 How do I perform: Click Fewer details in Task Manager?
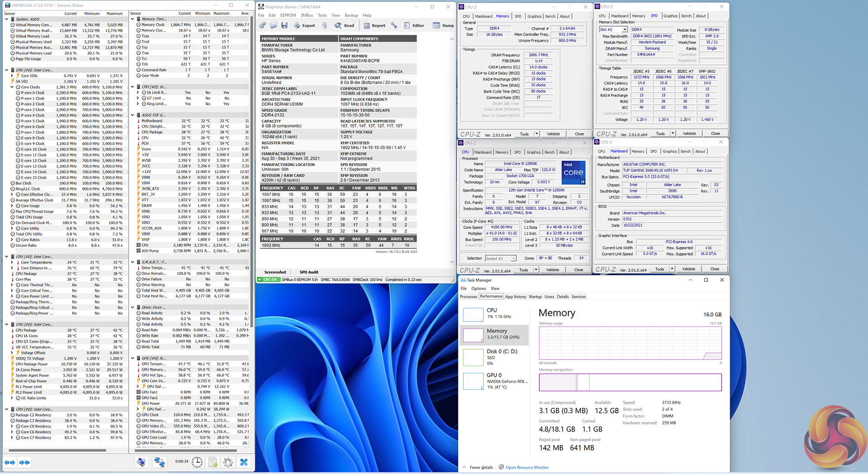click(x=481, y=467)
